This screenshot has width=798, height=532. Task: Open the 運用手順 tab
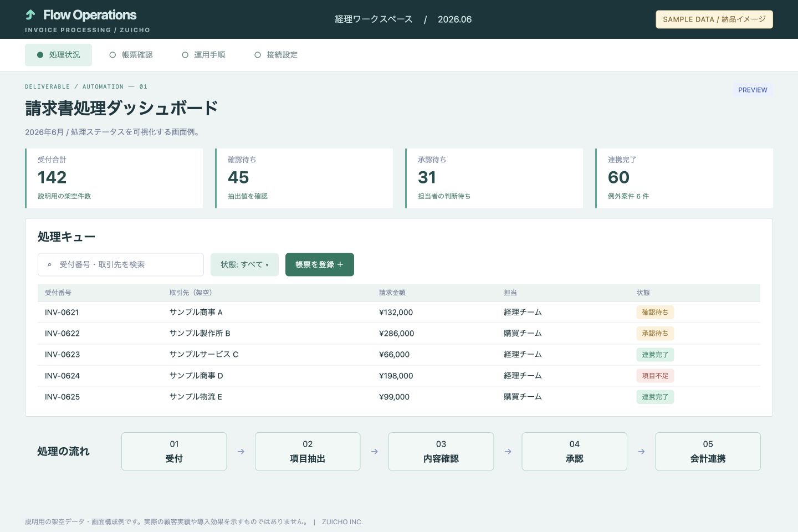[203, 55]
